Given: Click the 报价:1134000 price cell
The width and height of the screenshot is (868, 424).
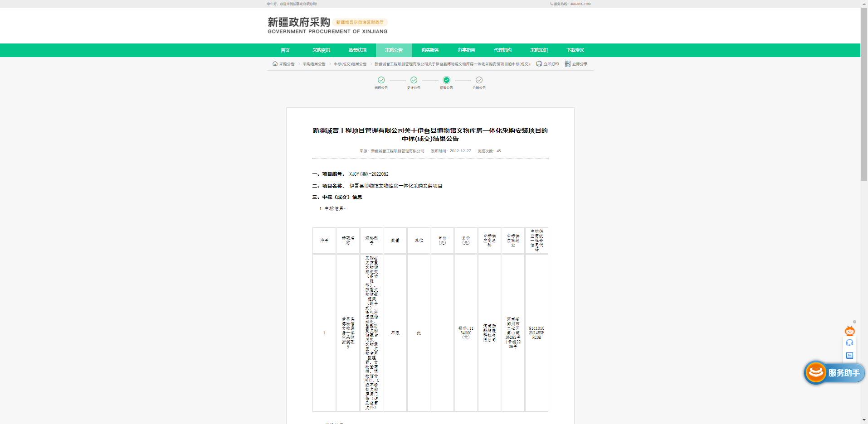Looking at the screenshot, I should 466,333.
